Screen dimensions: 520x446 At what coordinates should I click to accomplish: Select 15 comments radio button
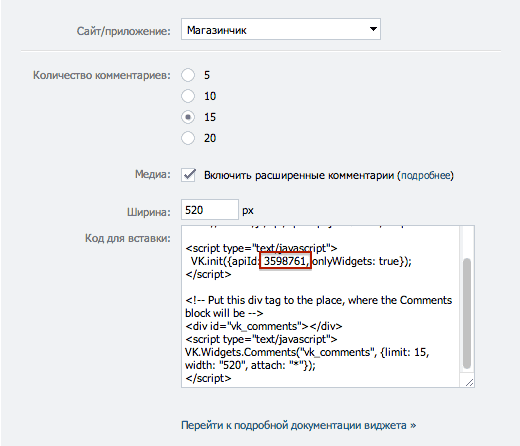pos(188,117)
